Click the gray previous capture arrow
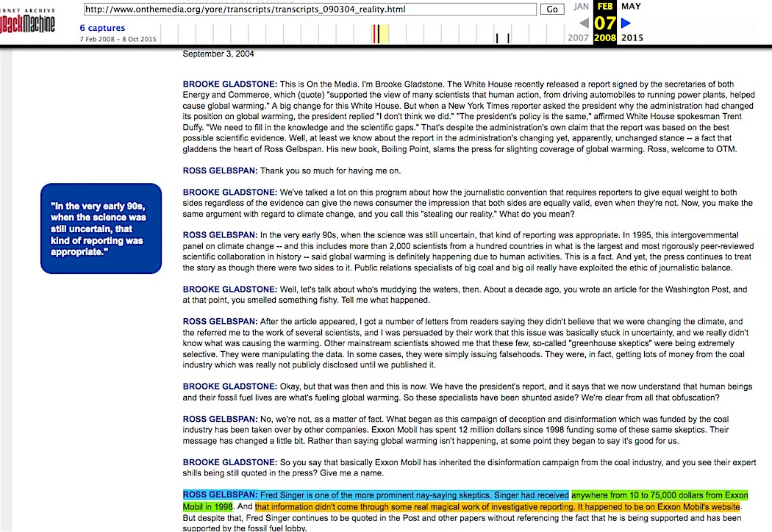Screen dimensions: 772x532 pos(584,24)
